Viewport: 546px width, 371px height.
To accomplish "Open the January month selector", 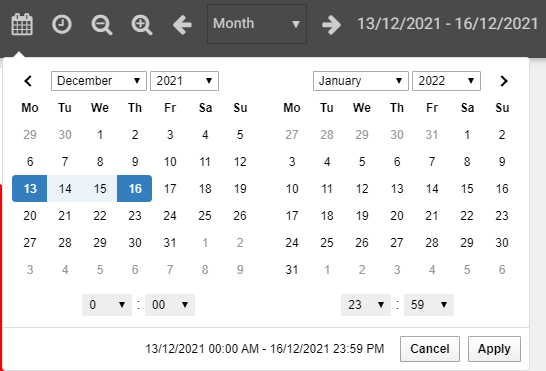I will click(x=361, y=81).
